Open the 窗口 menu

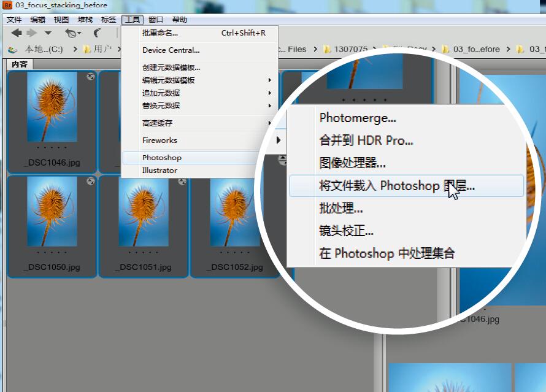pyautogui.click(x=155, y=19)
